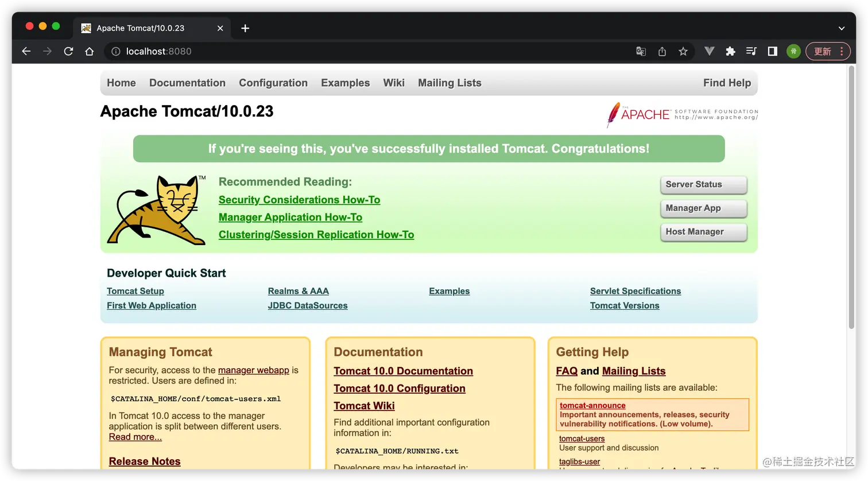Open the taglibs-user mailing list link
868x481 pixels.
point(580,461)
